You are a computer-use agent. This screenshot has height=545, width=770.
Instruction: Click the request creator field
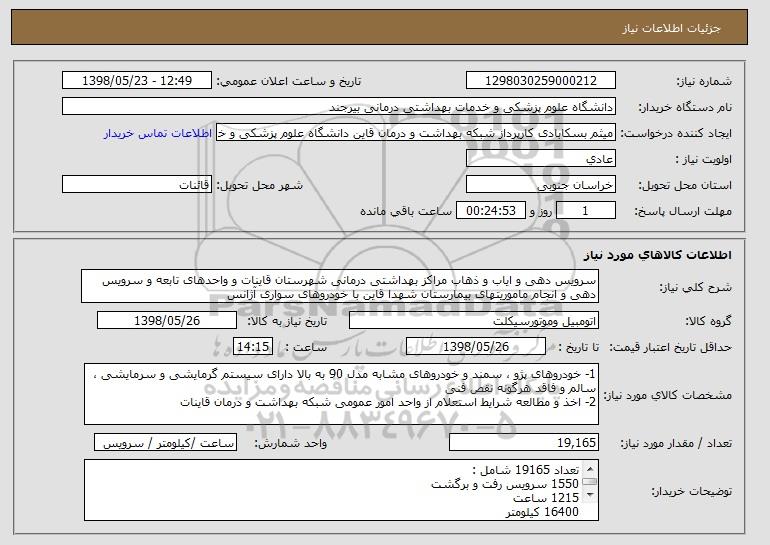[x=416, y=133]
